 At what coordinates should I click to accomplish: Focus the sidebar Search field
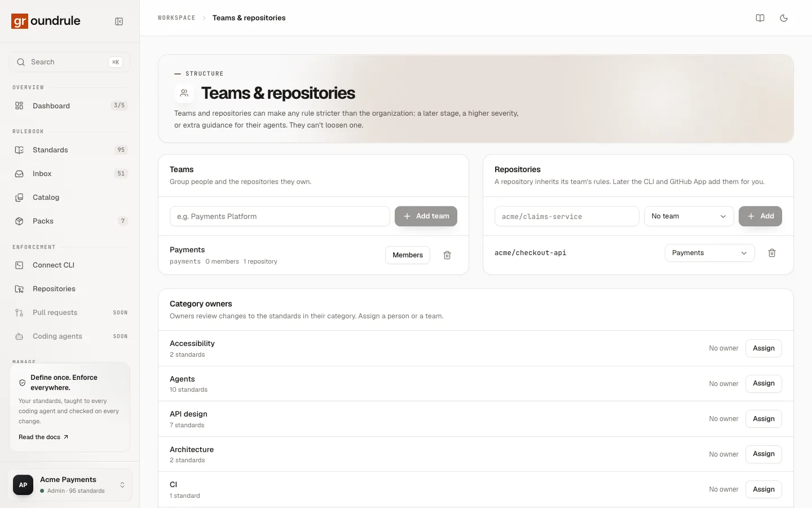(x=69, y=62)
